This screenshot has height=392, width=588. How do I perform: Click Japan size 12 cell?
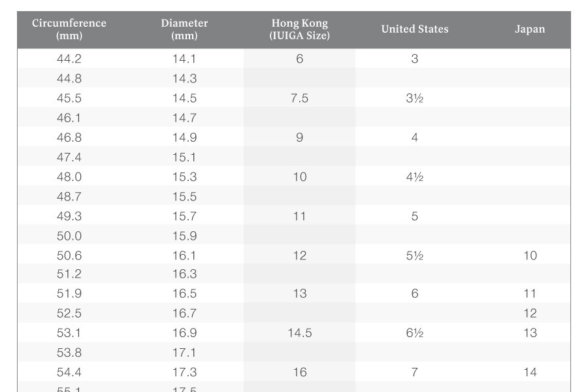point(531,313)
